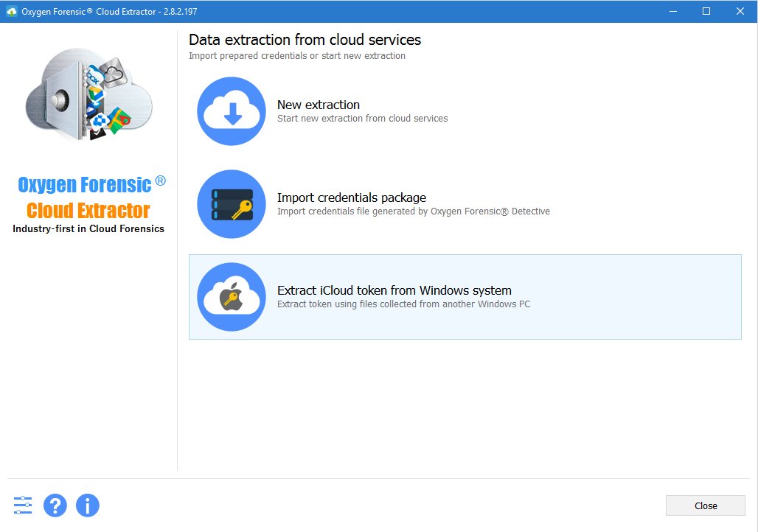Click the New extraction cloud download icon
Screen dimensions: 758x532
pos(232,111)
